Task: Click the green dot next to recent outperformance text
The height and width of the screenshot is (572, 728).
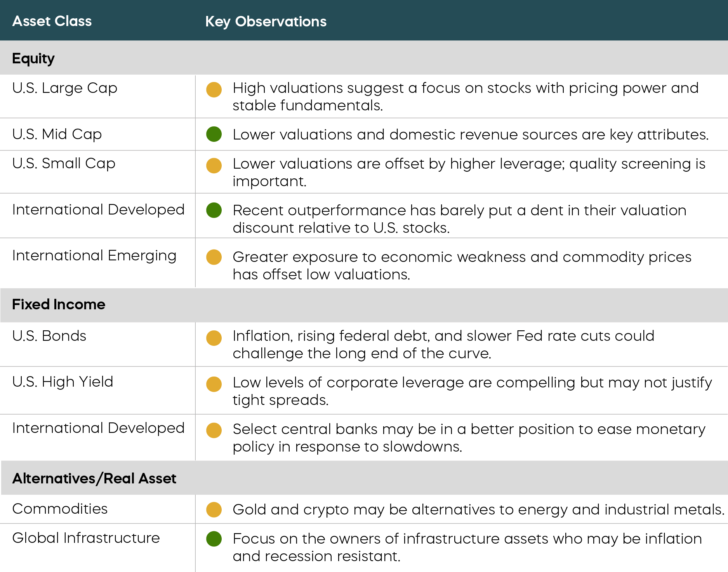Action: pos(214,210)
